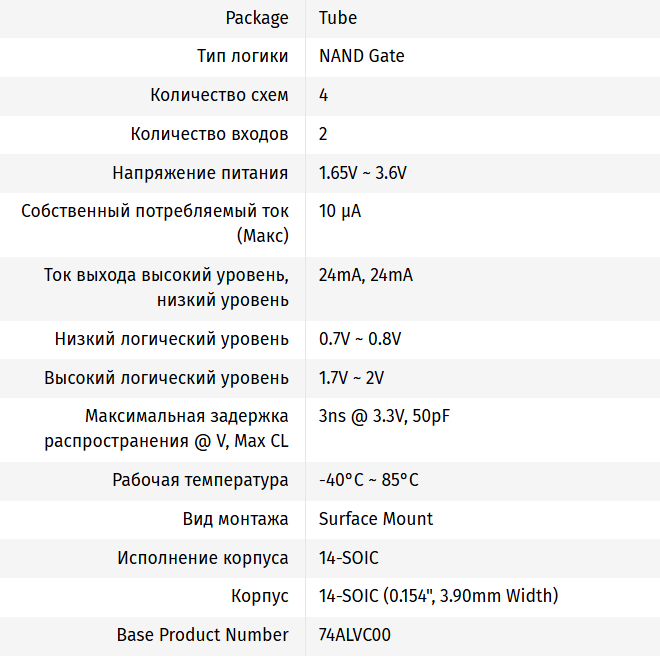This screenshot has height=665, width=660.
Task: Click the "Количество входов" label
Action: (210, 134)
